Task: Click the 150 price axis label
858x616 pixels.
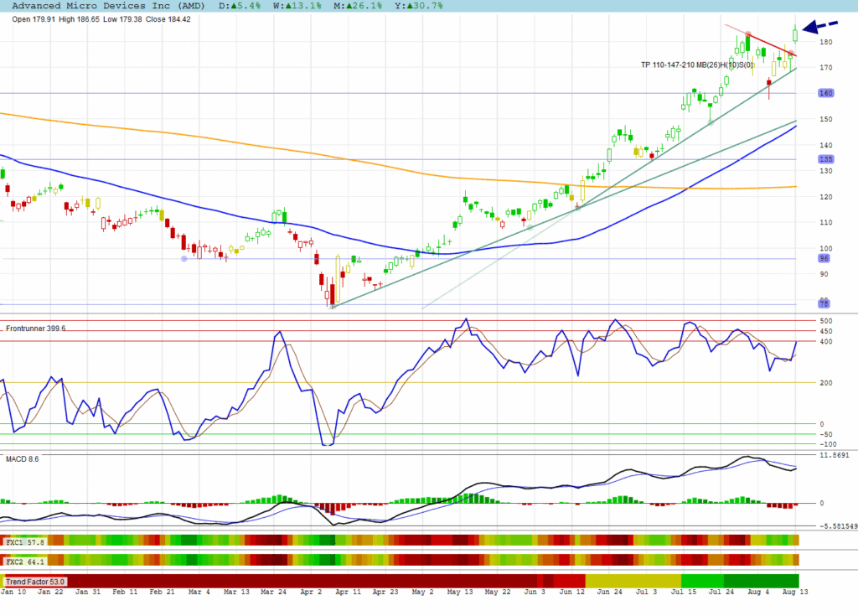Action: coord(825,119)
